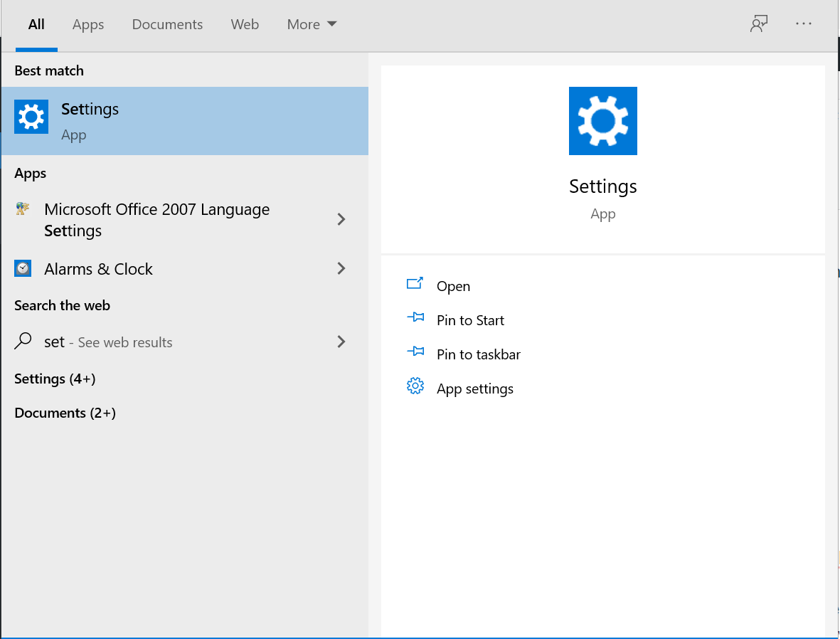
Task: Select the Web filter tab
Action: (x=245, y=24)
